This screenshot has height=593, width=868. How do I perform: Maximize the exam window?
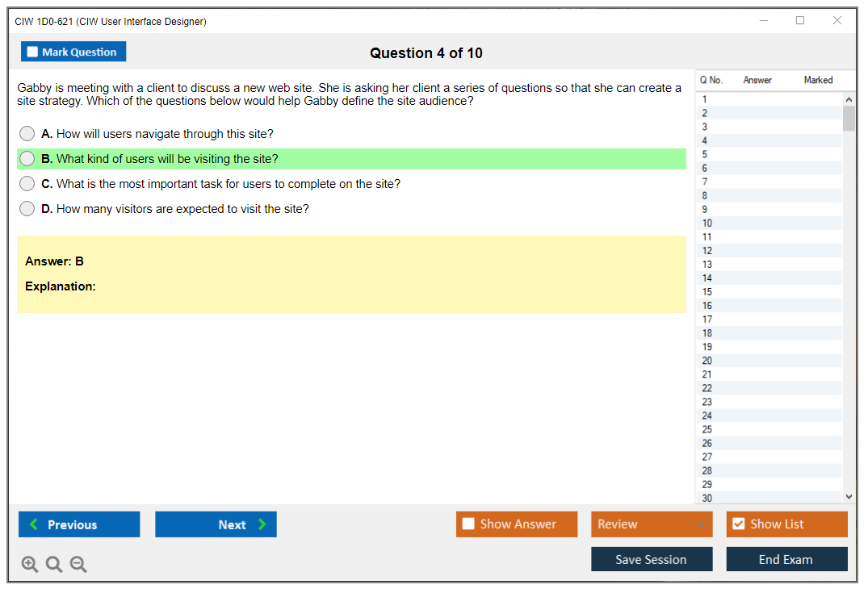coord(800,21)
